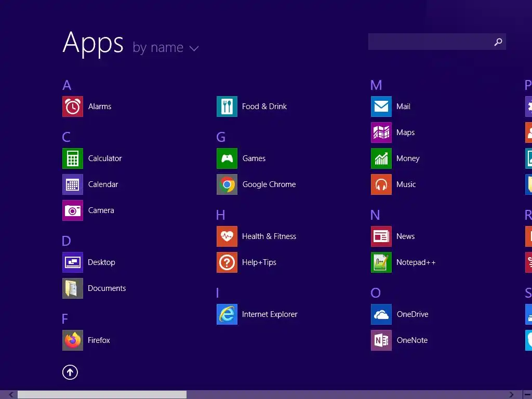Launch the Music app icon
The height and width of the screenshot is (399, 532).
(381, 184)
